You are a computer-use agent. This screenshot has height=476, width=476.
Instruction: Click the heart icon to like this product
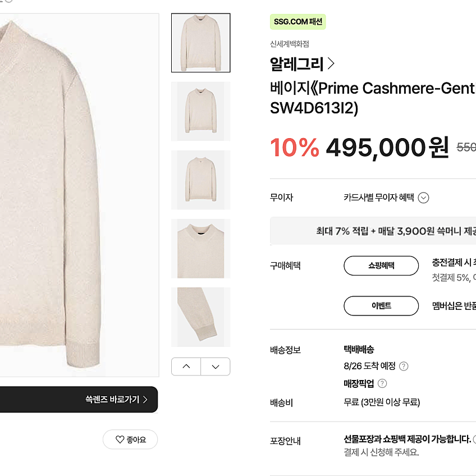[118, 440]
